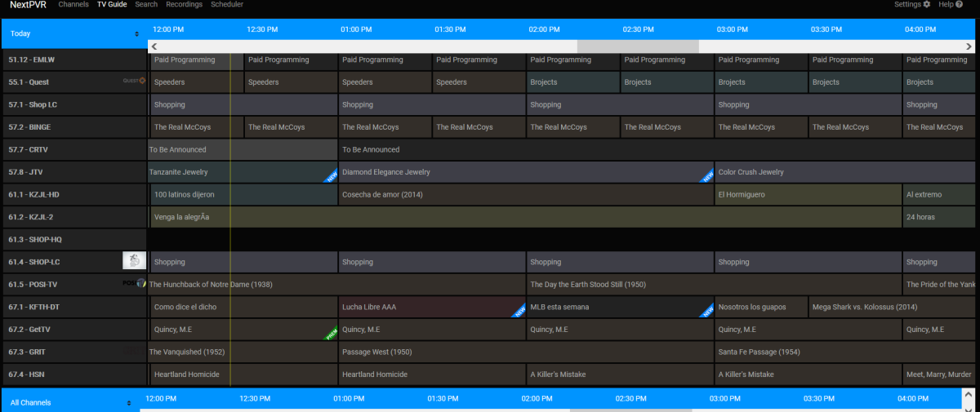980x412 pixels.
Task: Click the top horizontal timeline scrollbar thumb
Action: tap(638, 47)
